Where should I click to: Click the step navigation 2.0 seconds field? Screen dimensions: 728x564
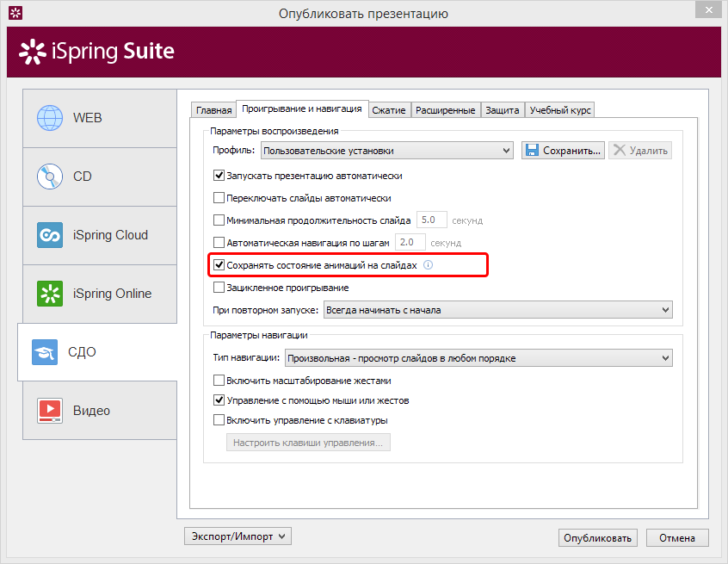pyautogui.click(x=410, y=242)
